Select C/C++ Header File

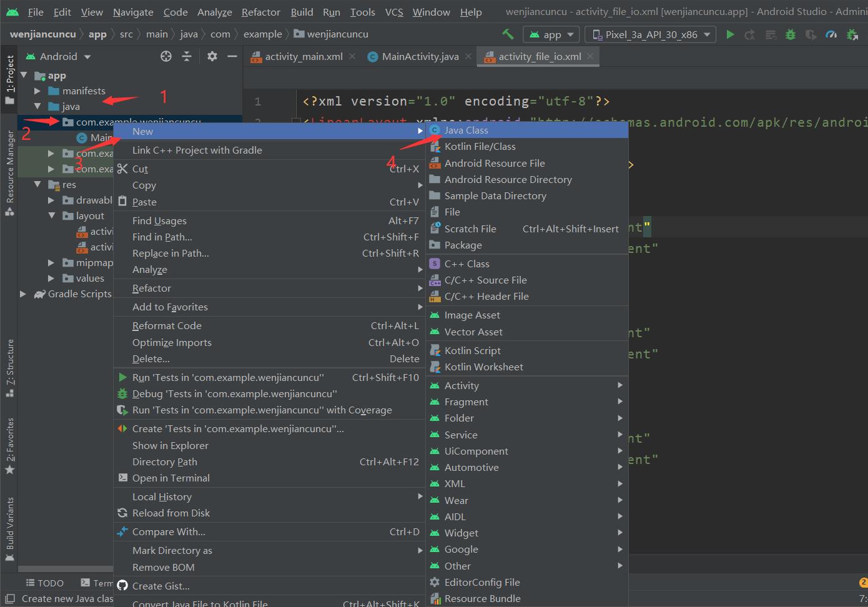pyautogui.click(x=527, y=296)
